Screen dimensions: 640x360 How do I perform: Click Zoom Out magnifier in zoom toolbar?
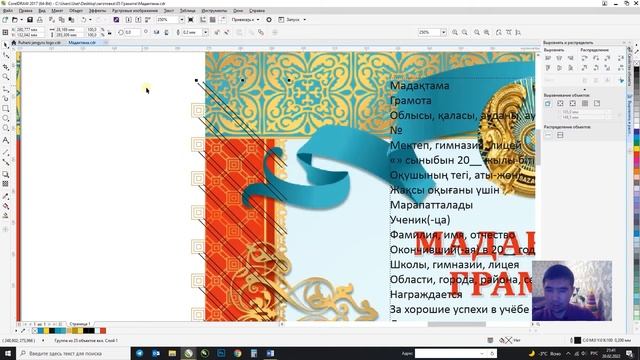pyautogui.click(x=465, y=32)
